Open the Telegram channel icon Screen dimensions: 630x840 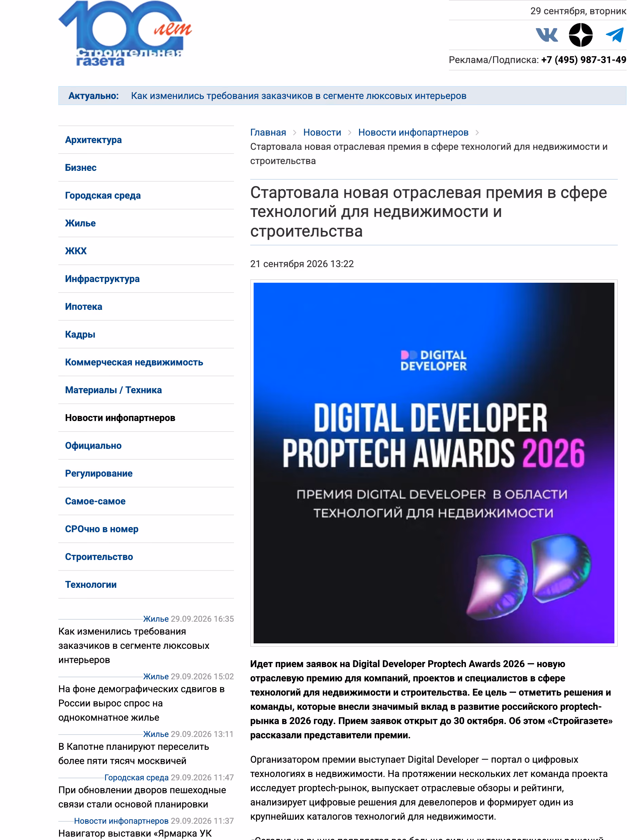coord(614,35)
